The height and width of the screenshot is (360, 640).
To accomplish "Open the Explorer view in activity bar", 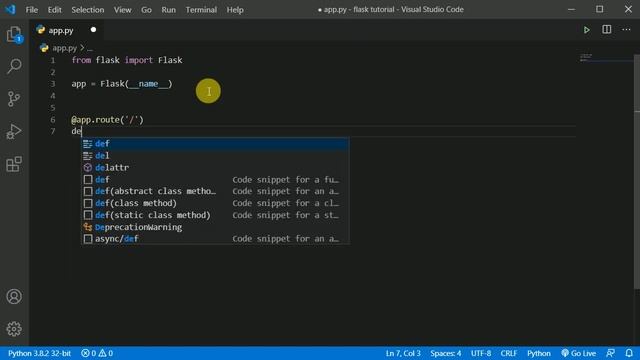I will pos(14,35).
